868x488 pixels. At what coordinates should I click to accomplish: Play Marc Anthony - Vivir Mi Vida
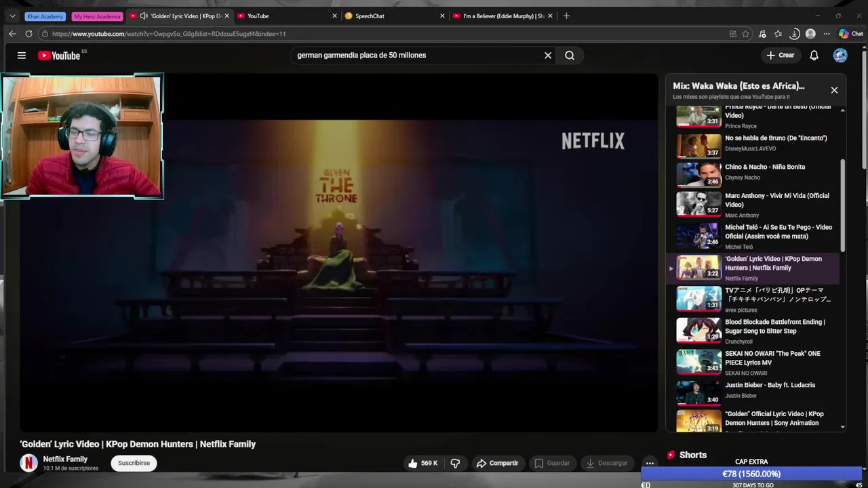coord(757,204)
